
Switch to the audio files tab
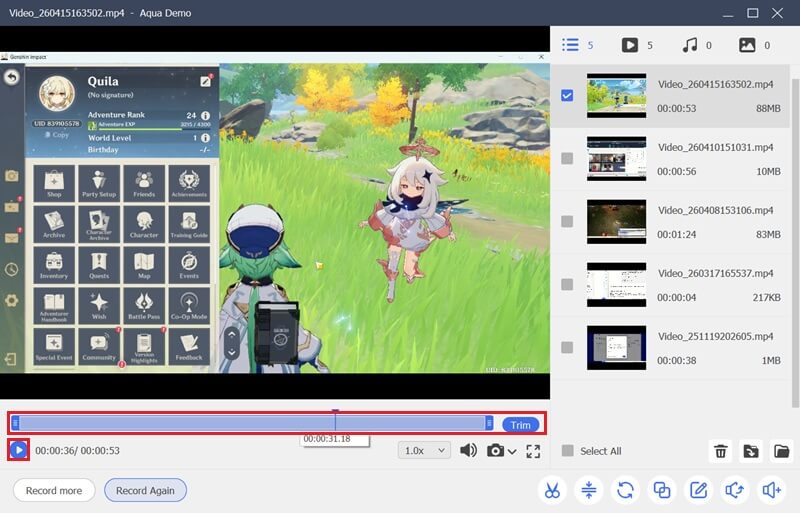click(x=696, y=45)
